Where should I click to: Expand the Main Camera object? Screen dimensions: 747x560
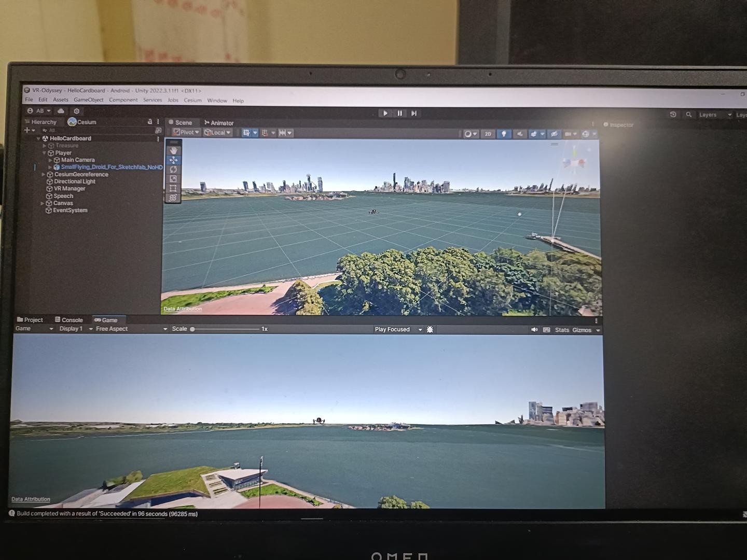50,160
